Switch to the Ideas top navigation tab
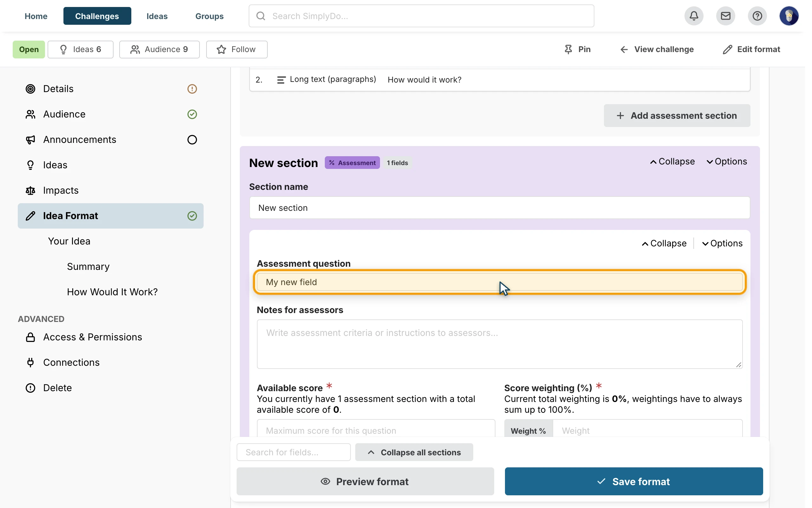 157,16
